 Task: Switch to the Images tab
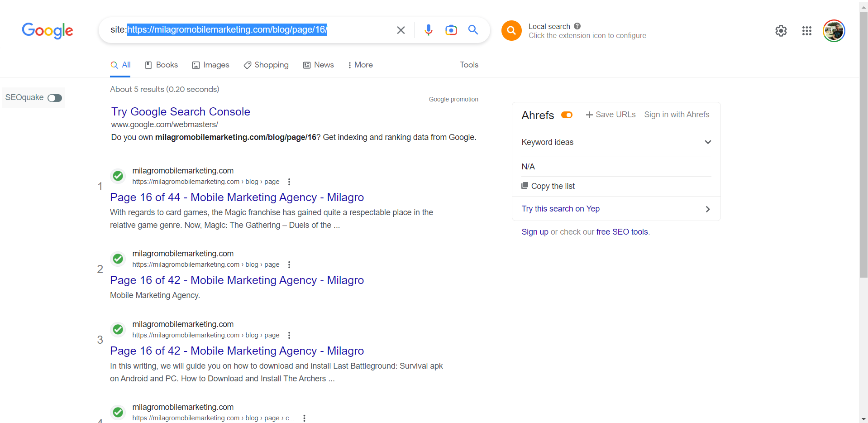tap(211, 65)
